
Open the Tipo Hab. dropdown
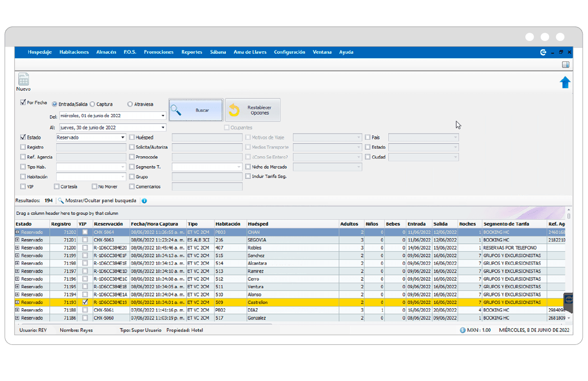123,167
